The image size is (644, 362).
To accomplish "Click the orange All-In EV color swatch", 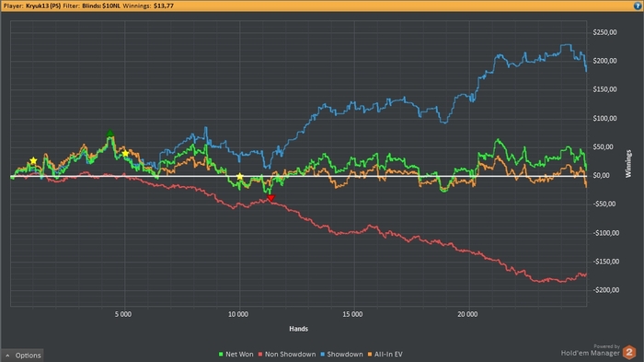I will pos(370,355).
